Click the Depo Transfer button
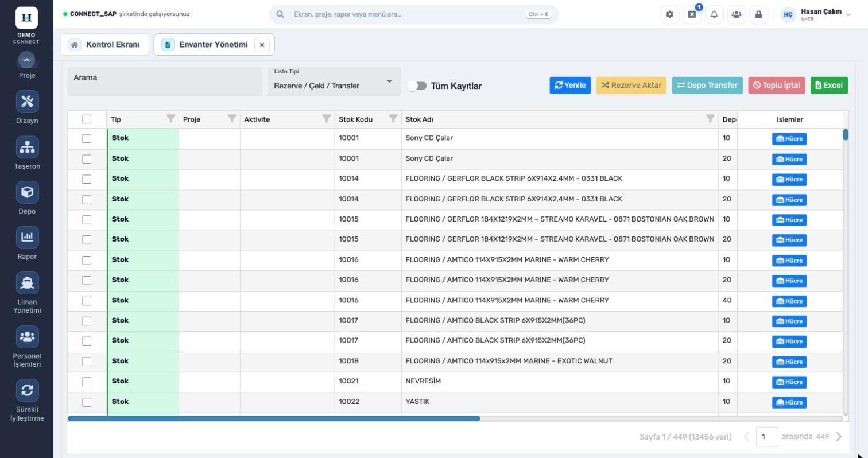The image size is (868, 458). click(x=707, y=86)
